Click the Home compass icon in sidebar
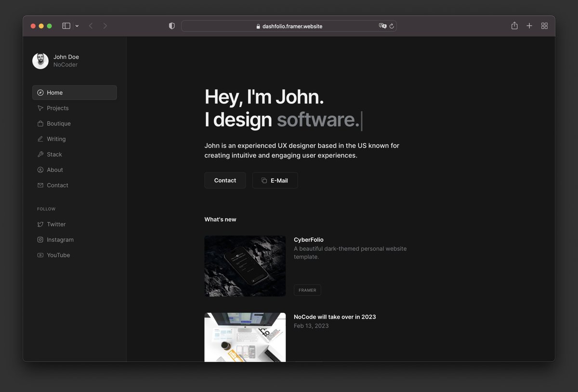 click(x=40, y=92)
